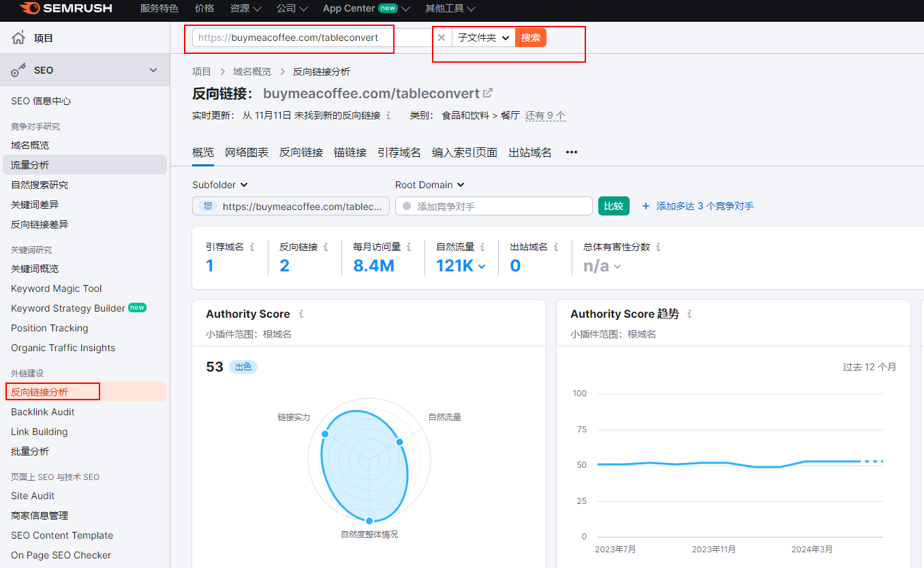
Task: Click the home icon beside 项目
Action: click(18, 38)
